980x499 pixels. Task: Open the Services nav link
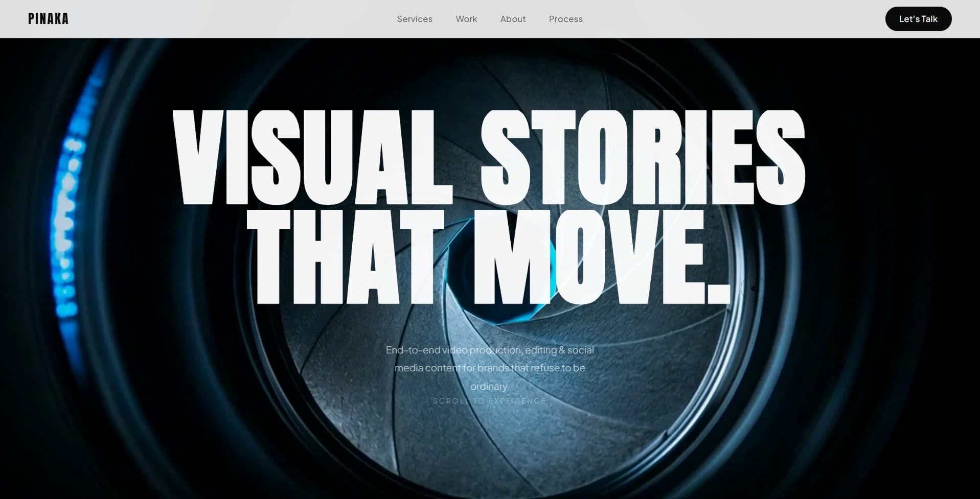(x=415, y=19)
